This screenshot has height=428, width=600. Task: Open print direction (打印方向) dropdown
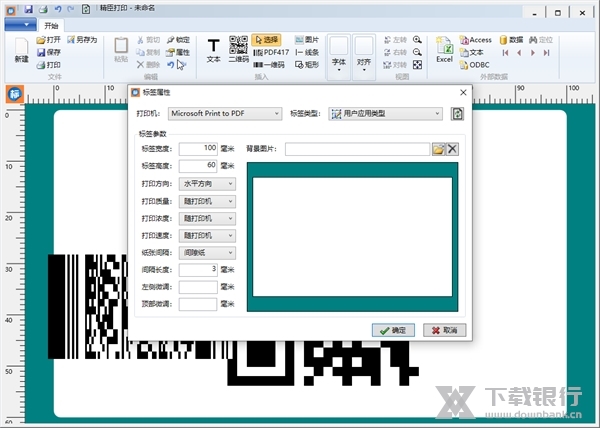tap(208, 184)
